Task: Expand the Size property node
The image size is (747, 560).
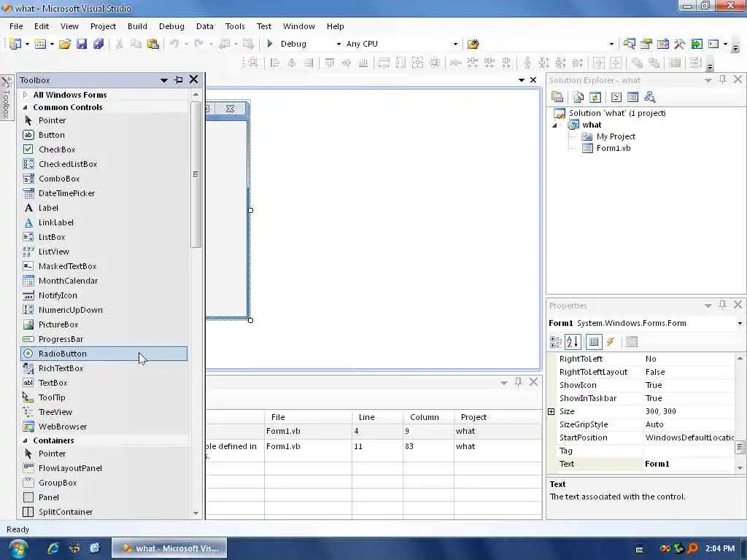Action: 551,411
